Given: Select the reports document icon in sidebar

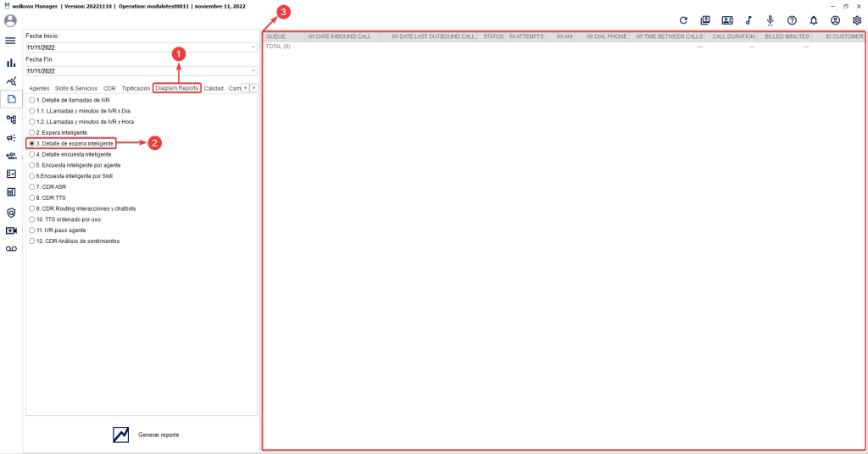Looking at the screenshot, I should click(11, 99).
